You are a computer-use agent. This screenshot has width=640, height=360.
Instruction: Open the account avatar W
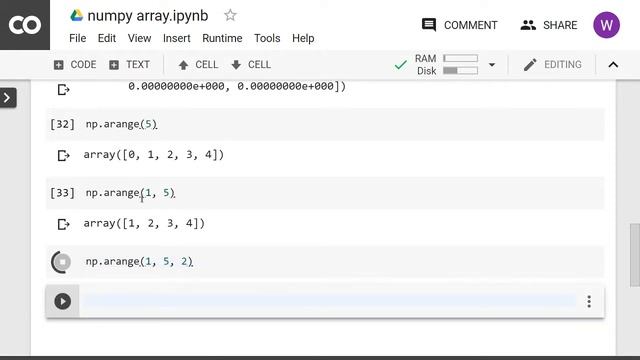click(606, 25)
